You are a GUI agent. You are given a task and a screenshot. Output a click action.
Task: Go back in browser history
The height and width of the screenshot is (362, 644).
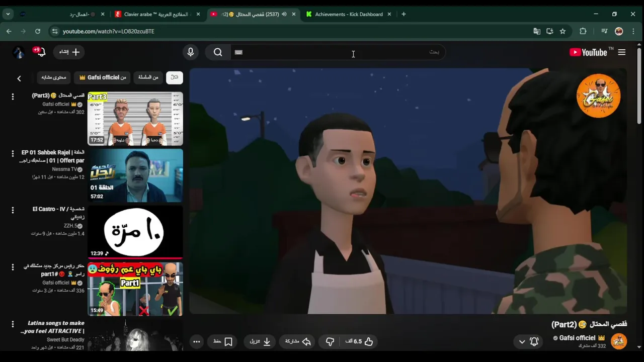pyautogui.click(x=9, y=31)
